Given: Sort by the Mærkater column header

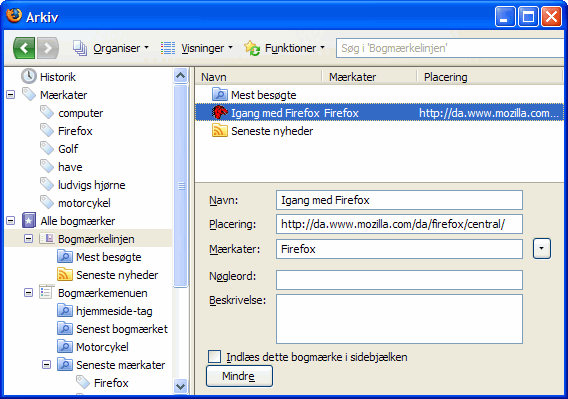Looking at the screenshot, I should (x=369, y=77).
